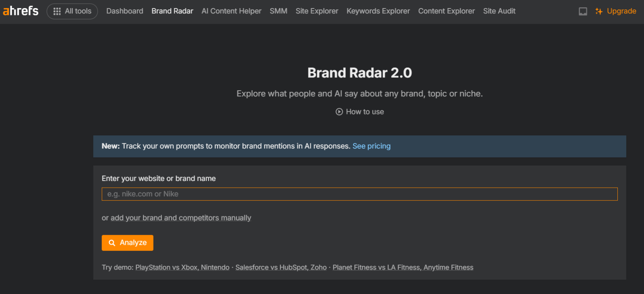Click the orange Analyze button
644x294 pixels.
tap(127, 243)
